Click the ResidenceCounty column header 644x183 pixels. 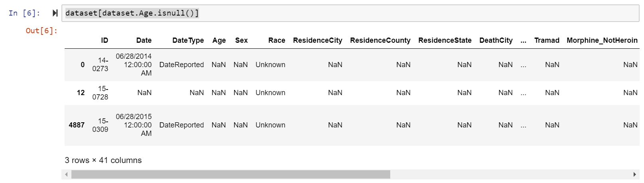tap(380, 40)
